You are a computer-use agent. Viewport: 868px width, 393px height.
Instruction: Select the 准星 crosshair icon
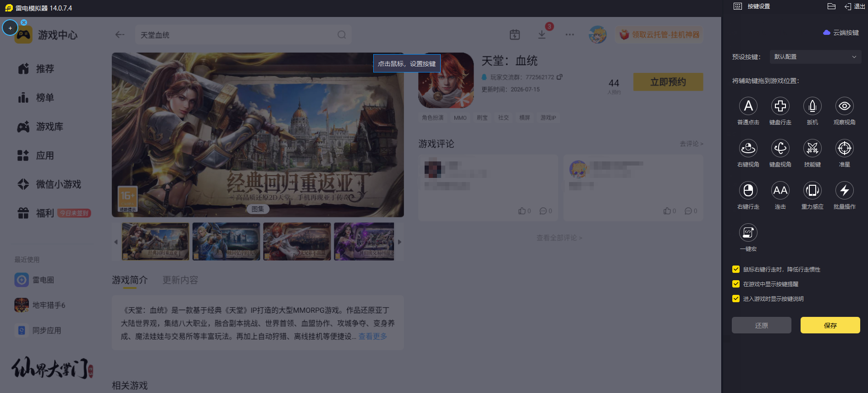coord(845,149)
